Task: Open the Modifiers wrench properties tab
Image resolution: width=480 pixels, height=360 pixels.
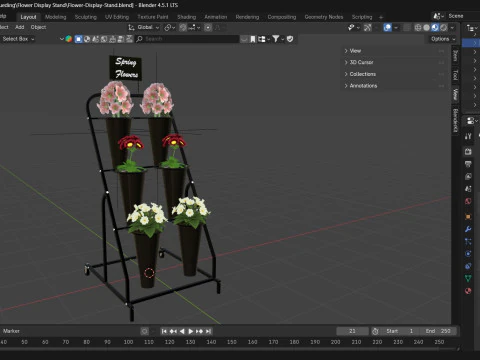Action: point(468,229)
